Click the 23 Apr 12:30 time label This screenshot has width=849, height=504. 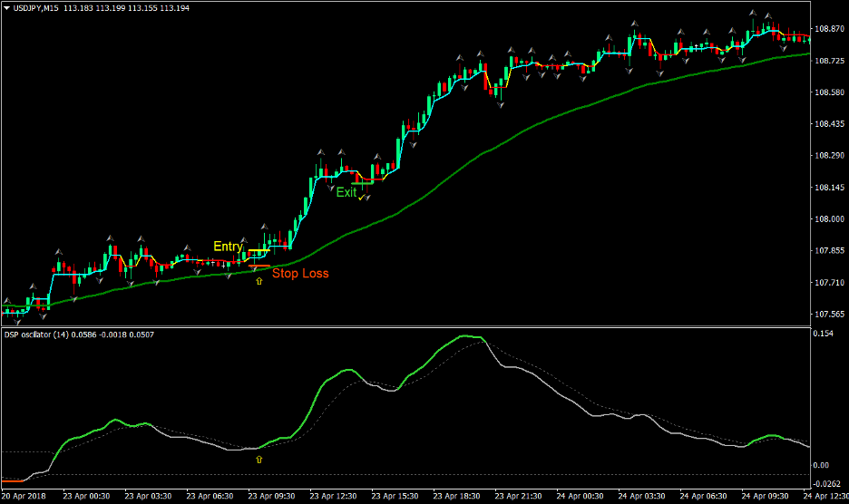[x=333, y=496]
